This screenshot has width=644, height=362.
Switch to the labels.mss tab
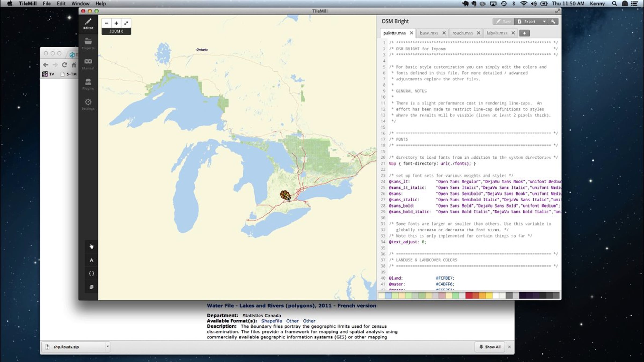[x=497, y=33]
